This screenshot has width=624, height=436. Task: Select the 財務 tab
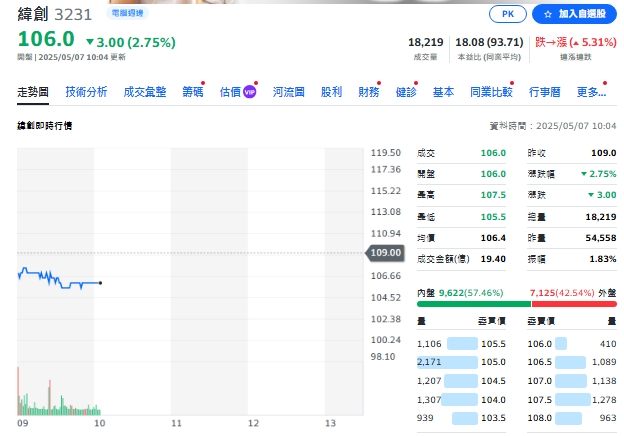click(369, 92)
